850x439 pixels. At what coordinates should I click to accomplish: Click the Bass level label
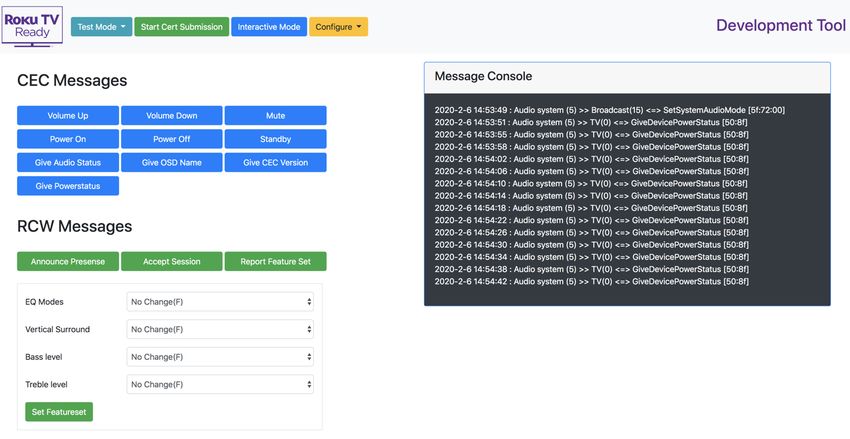44,357
